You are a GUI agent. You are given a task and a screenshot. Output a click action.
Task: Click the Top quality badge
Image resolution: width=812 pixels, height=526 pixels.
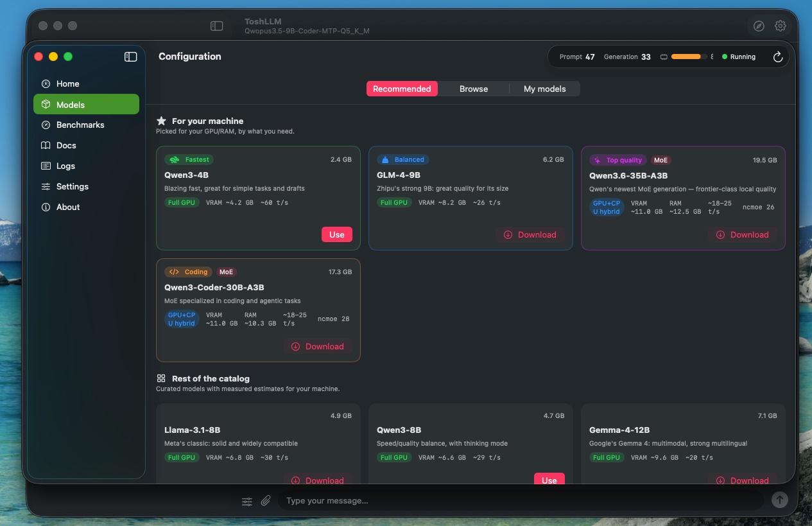click(619, 160)
